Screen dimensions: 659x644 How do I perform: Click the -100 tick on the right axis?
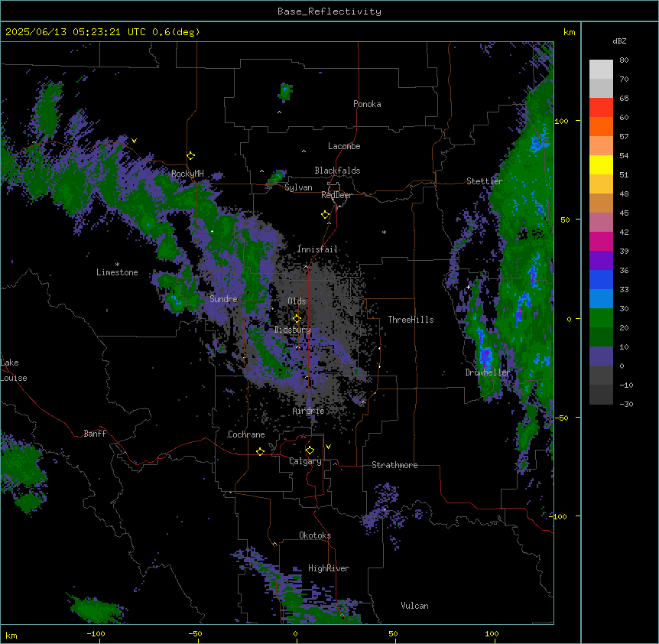559,516
